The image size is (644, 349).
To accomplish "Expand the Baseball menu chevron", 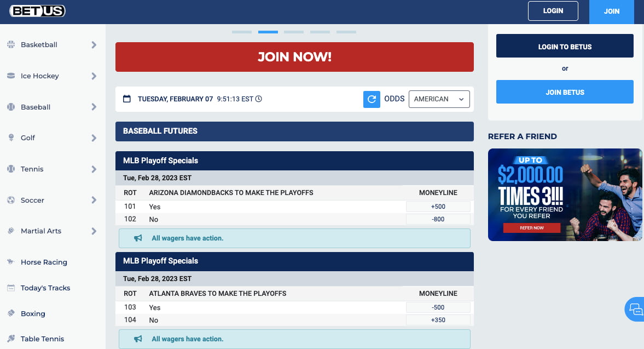I will (x=94, y=107).
